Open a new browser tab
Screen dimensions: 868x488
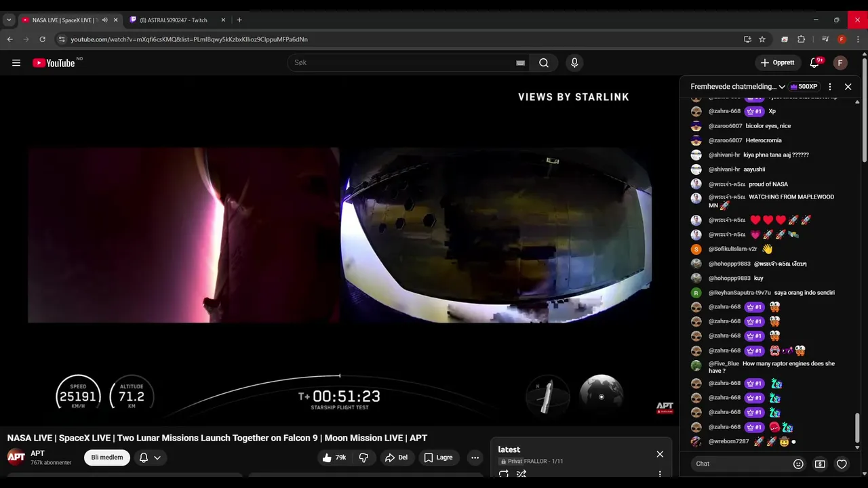click(x=239, y=20)
